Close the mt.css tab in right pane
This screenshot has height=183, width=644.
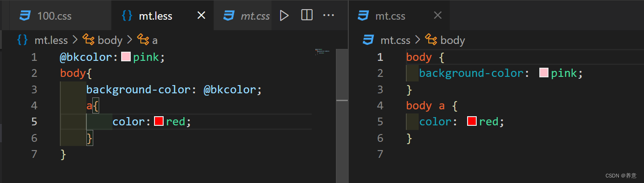pos(437,16)
